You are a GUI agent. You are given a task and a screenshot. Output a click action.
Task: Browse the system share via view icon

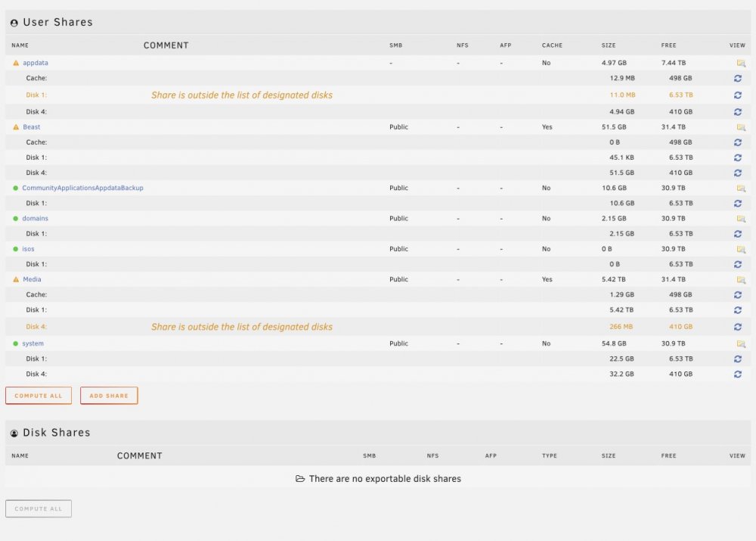(x=741, y=344)
